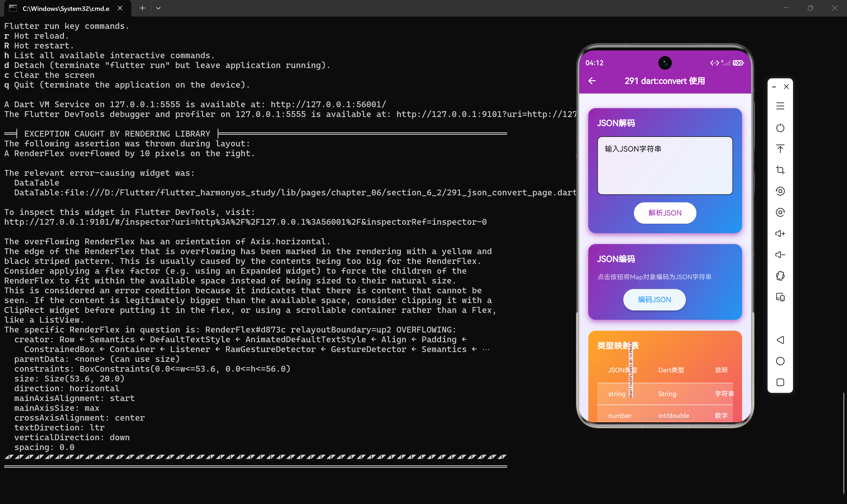847x504 pixels.
Task: Tap the 说明 column header
Action: tap(721, 370)
